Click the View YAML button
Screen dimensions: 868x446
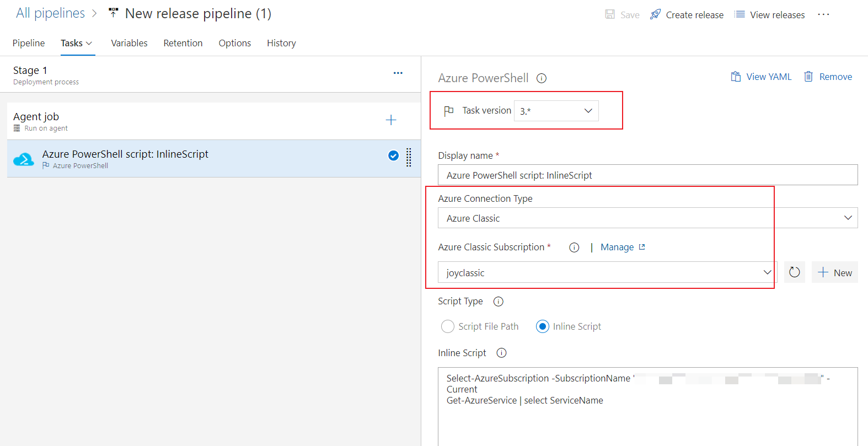point(761,77)
